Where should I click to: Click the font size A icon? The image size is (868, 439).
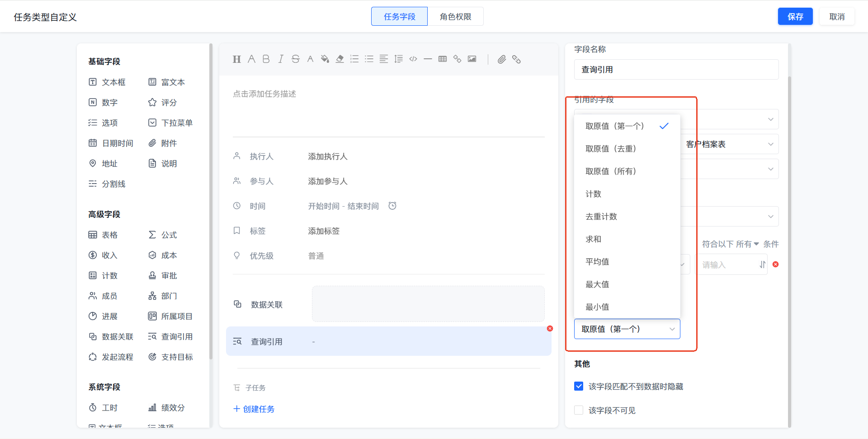point(252,59)
